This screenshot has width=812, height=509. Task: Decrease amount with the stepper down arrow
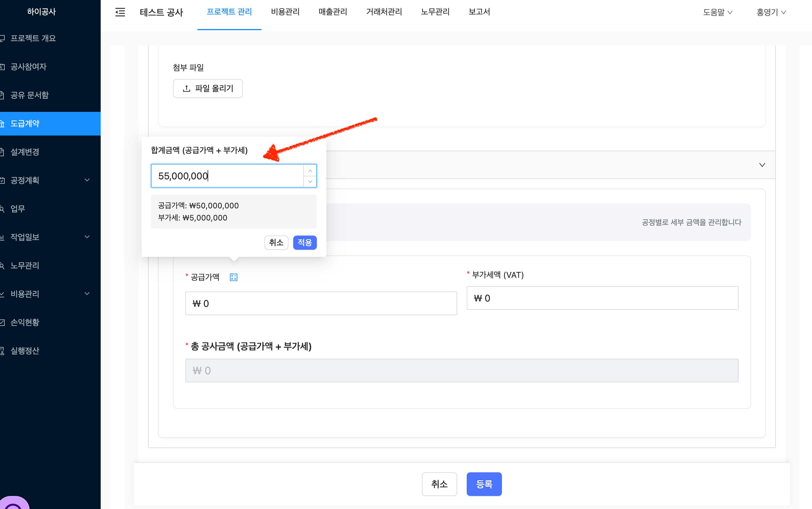[x=310, y=181]
